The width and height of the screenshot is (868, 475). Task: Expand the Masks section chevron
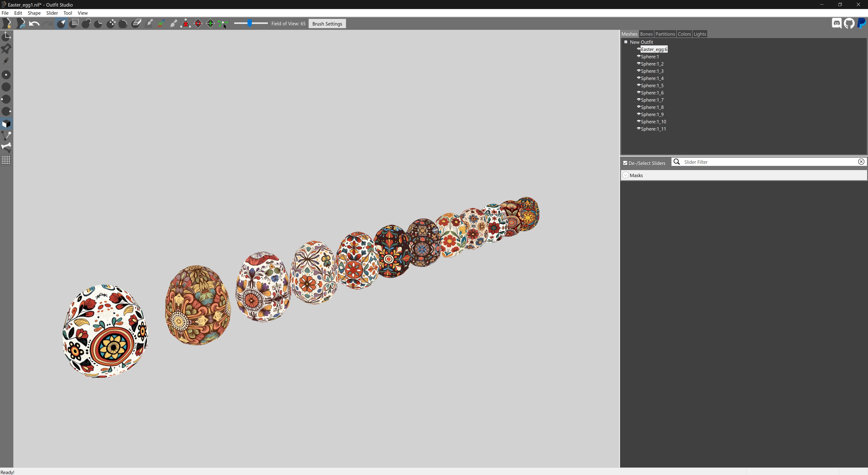coord(626,175)
